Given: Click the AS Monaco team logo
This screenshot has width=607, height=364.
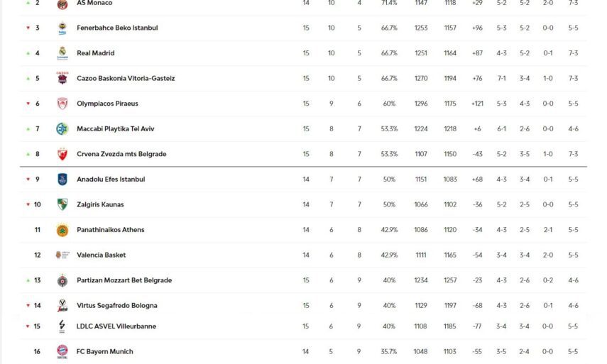Looking at the screenshot, I should point(62,4).
